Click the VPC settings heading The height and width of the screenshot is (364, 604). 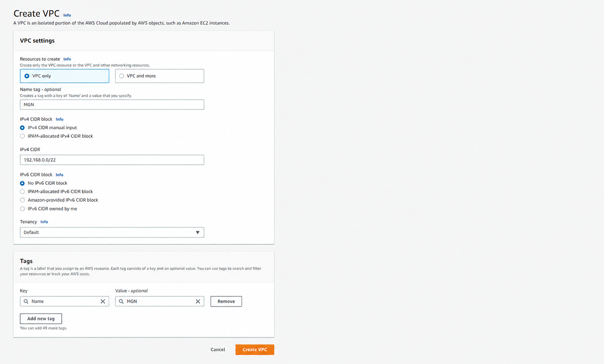(37, 41)
